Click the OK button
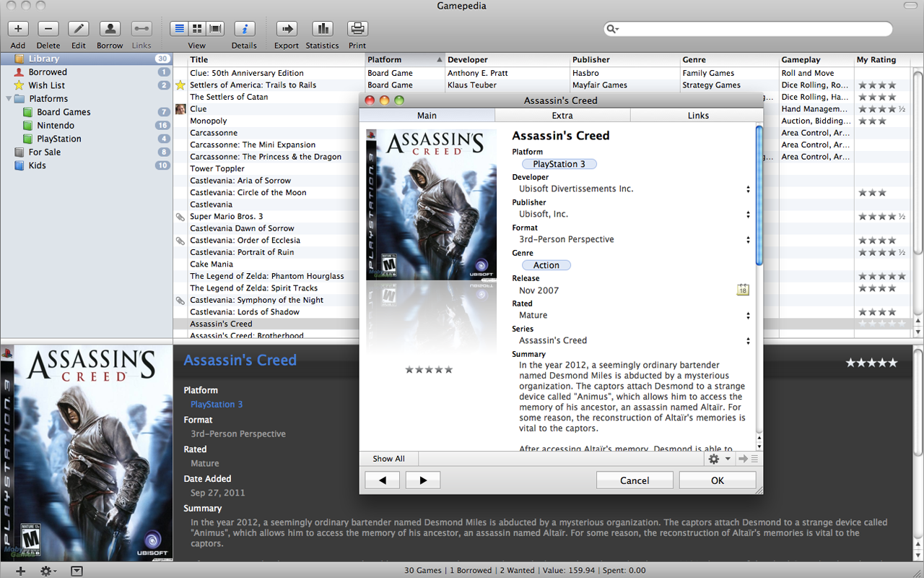 tap(718, 480)
